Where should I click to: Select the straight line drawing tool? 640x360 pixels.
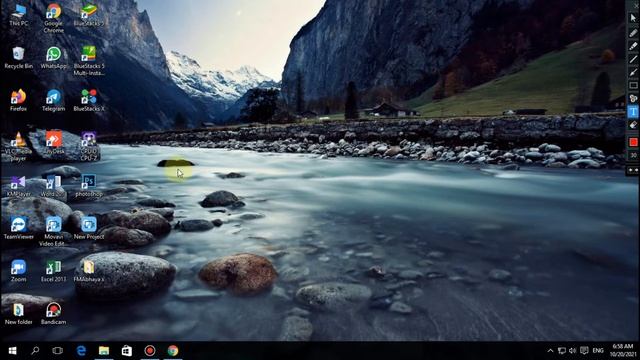(x=633, y=59)
